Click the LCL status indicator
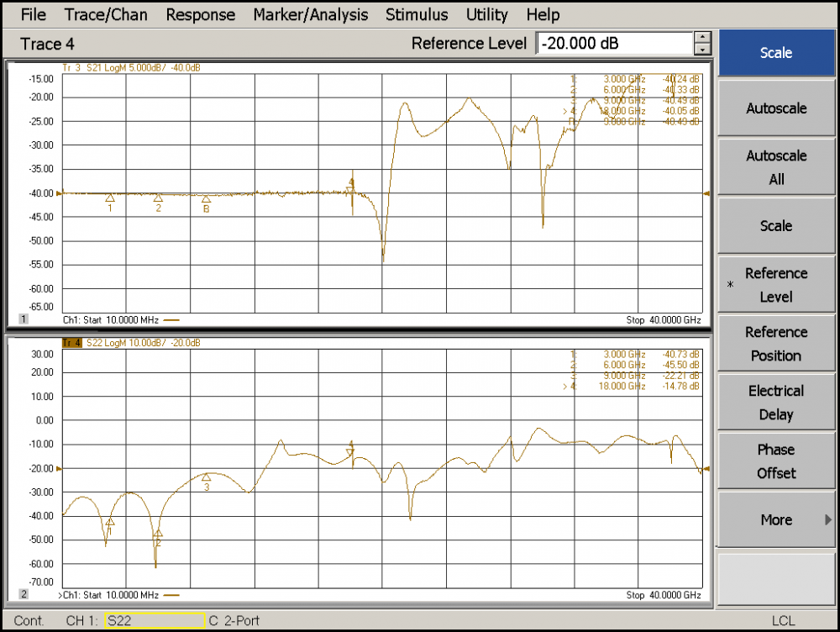Image resolution: width=840 pixels, height=632 pixels. 783,621
